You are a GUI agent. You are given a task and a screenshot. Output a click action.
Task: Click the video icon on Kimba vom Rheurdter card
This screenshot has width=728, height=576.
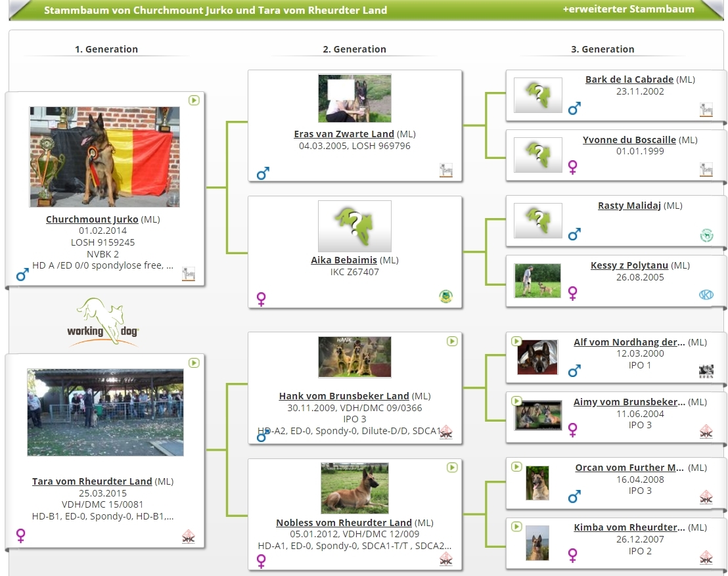pyautogui.click(x=516, y=527)
